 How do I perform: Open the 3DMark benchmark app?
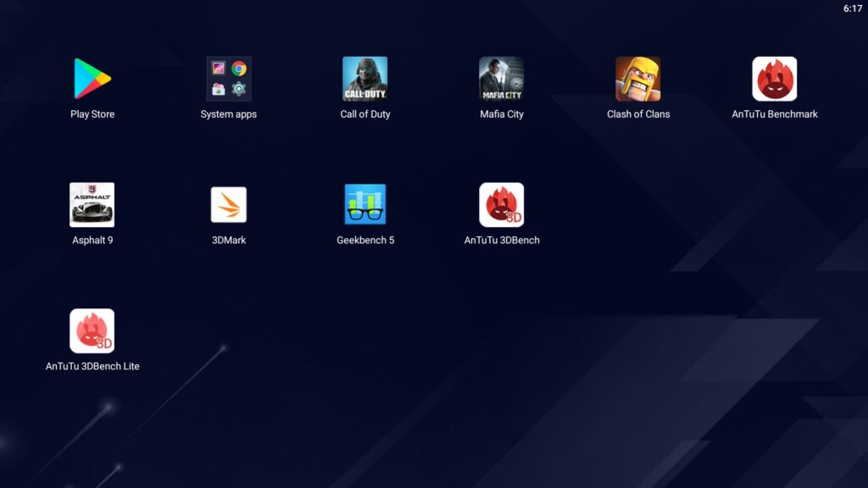(x=229, y=205)
